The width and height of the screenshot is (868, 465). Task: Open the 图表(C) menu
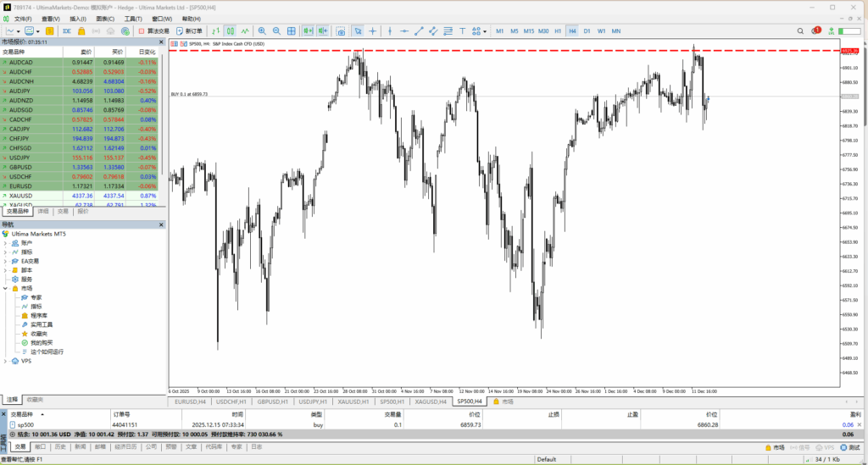coord(105,18)
